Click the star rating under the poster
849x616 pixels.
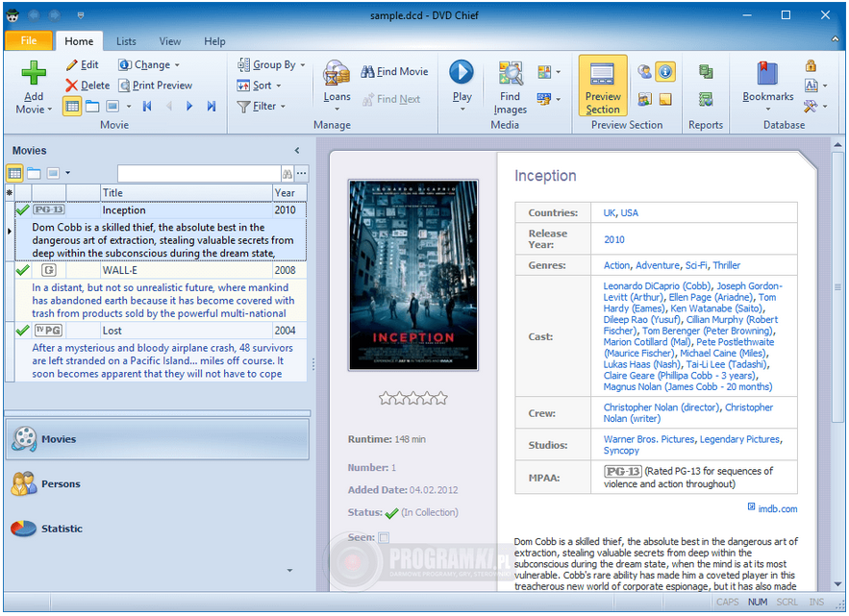coord(413,399)
